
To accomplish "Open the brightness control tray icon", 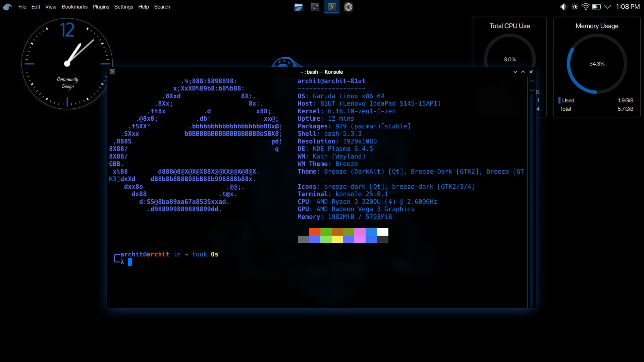I will [575, 7].
